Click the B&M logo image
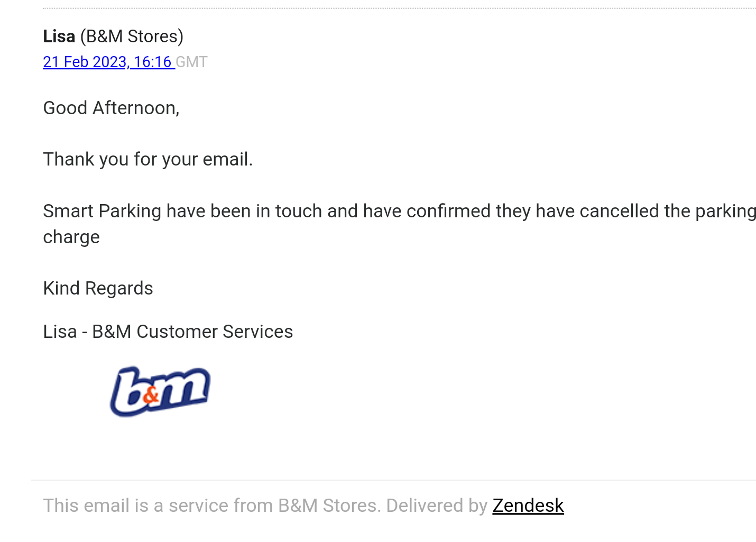 coord(160,391)
